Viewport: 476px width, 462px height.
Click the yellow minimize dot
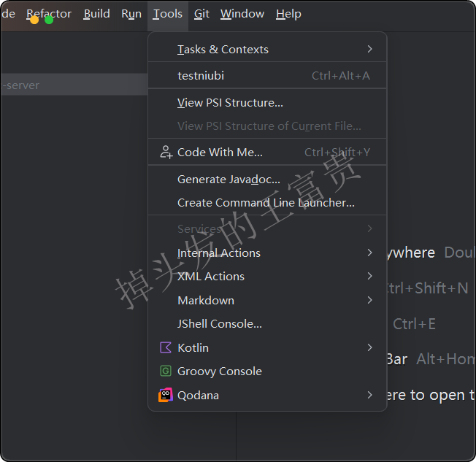coord(34,20)
